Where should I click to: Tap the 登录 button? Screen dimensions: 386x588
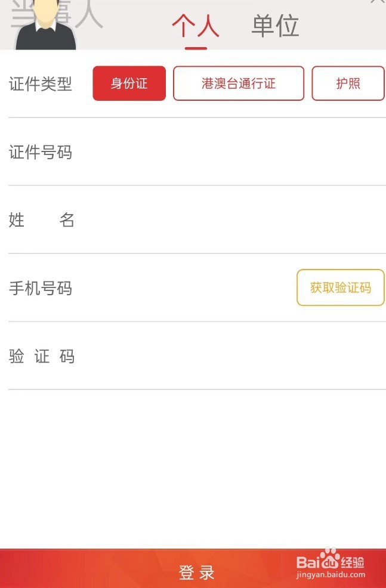pyautogui.click(x=196, y=572)
